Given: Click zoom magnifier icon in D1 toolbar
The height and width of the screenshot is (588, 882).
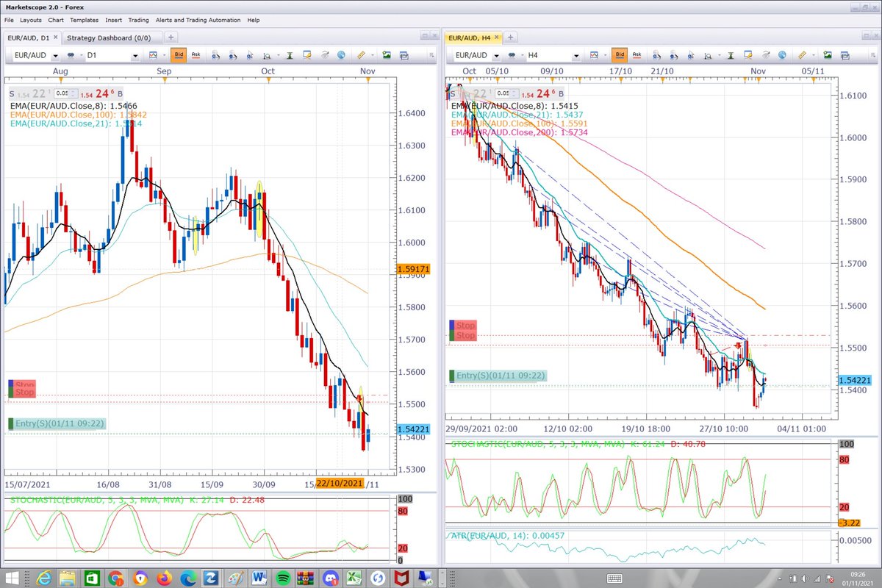Looking at the screenshot, I should click(268, 56).
